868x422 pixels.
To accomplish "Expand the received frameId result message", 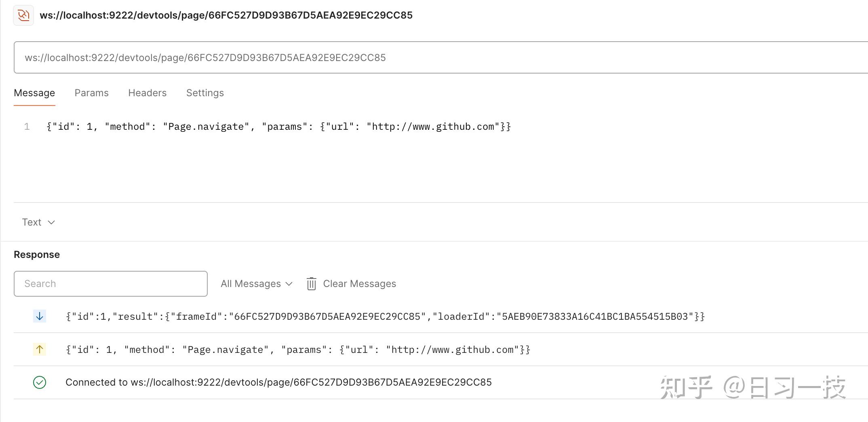I will (385, 316).
